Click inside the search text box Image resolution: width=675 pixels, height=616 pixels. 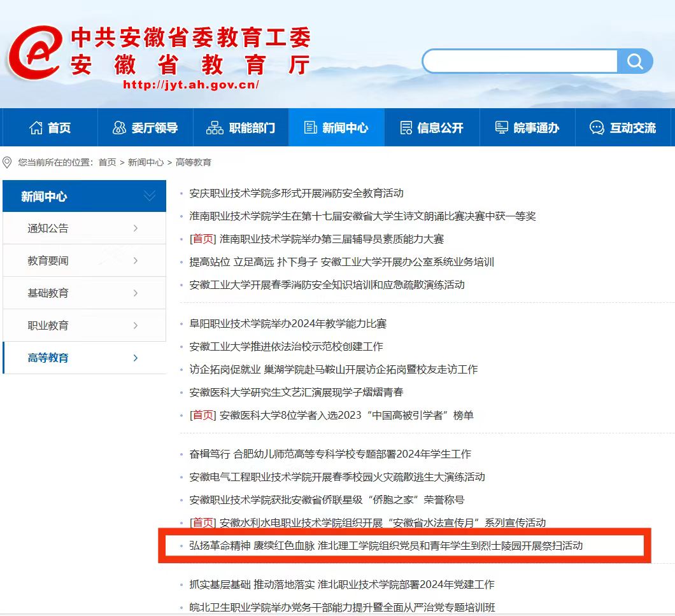coord(519,61)
